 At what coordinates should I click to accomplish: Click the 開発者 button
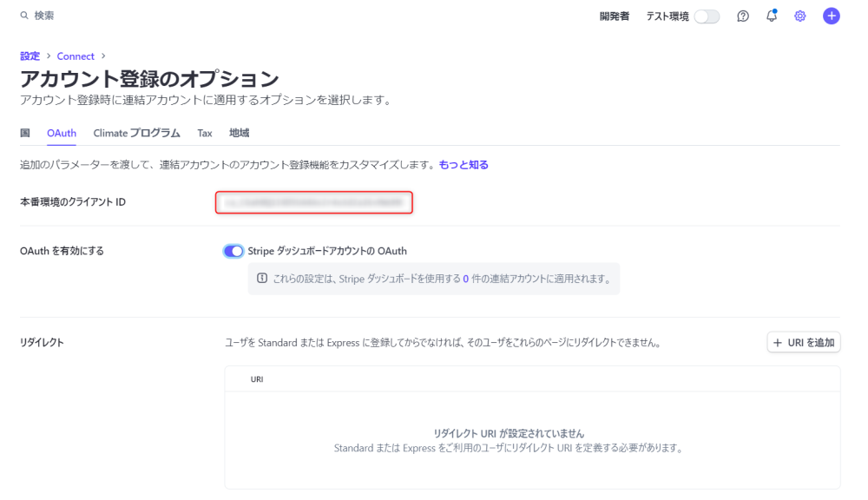(614, 16)
